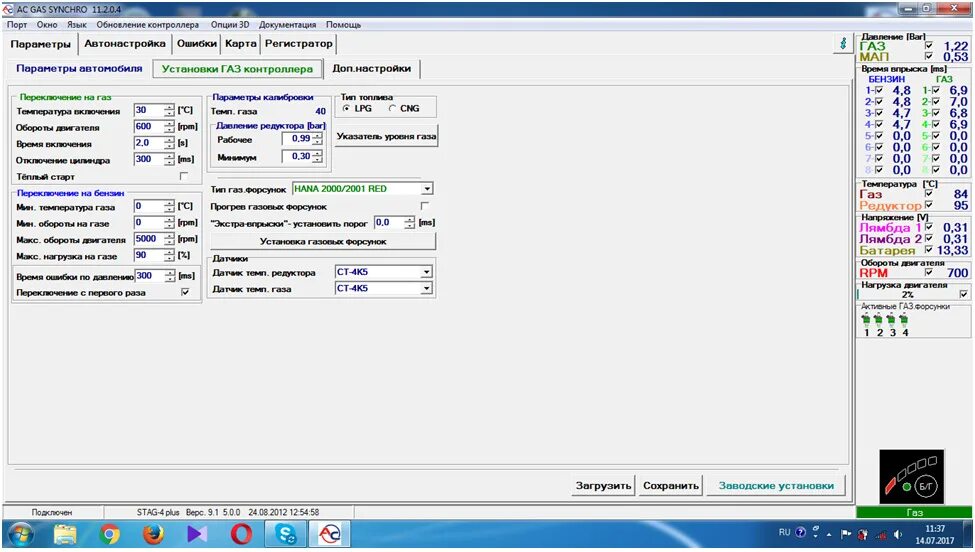This screenshot has height=552, width=975.
Task: Switch to the Автонастройка tab
Action: [x=125, y=44]
